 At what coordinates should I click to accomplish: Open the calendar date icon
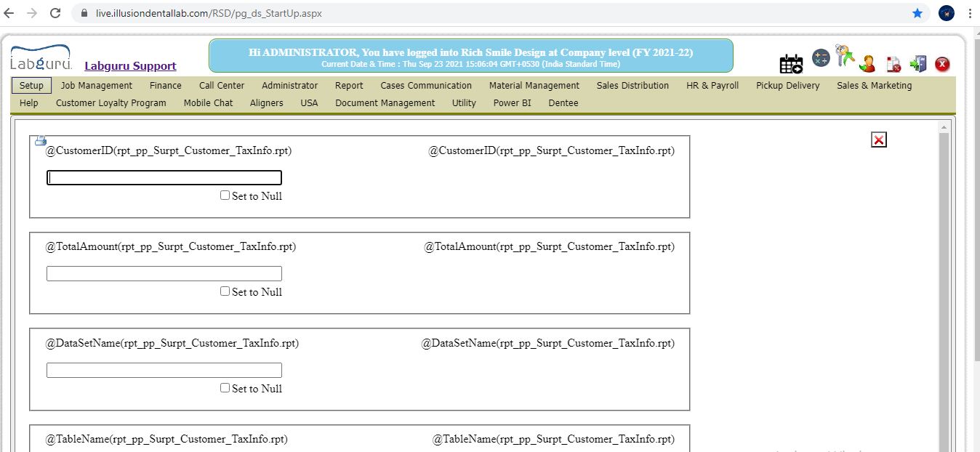click(x=791, y=64)
